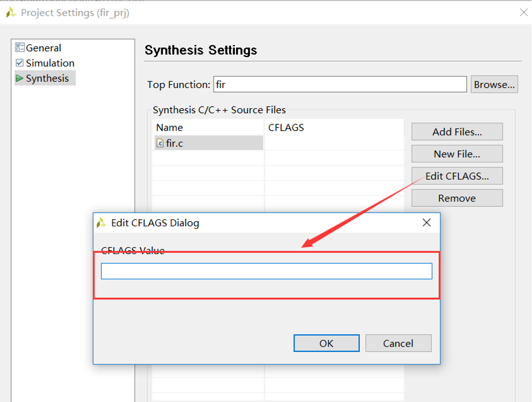Click the General settings list icon
This screenshot has height=402, width=532.
(x=20, y=48)
